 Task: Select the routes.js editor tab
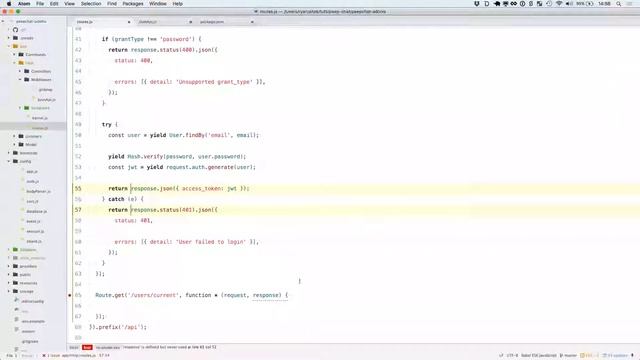point(85,22)
